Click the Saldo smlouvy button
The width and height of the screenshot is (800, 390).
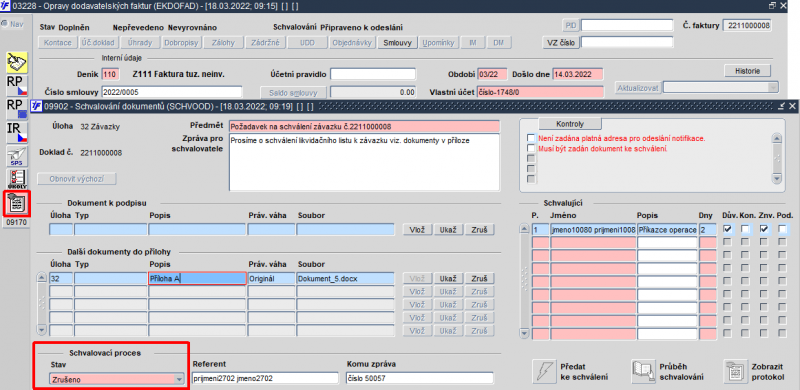pyautogui.click(x=293, y=92)
